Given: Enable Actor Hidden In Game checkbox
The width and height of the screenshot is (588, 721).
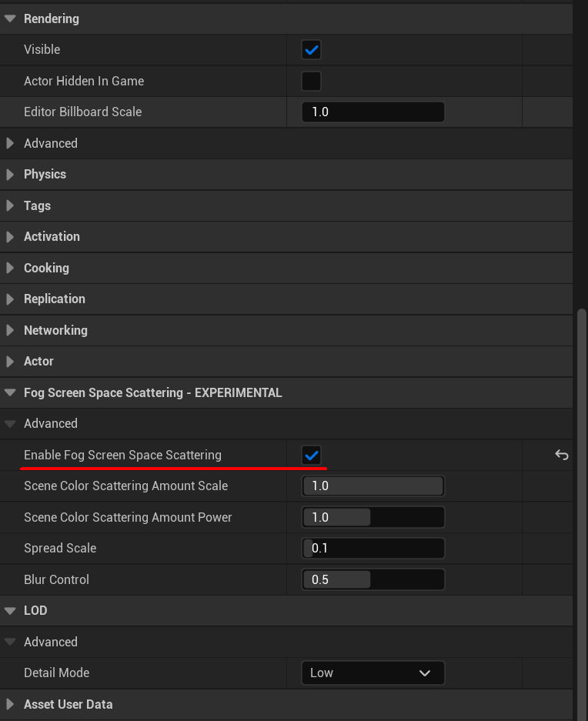Looking at the screenshot, I should pos(311,81).
